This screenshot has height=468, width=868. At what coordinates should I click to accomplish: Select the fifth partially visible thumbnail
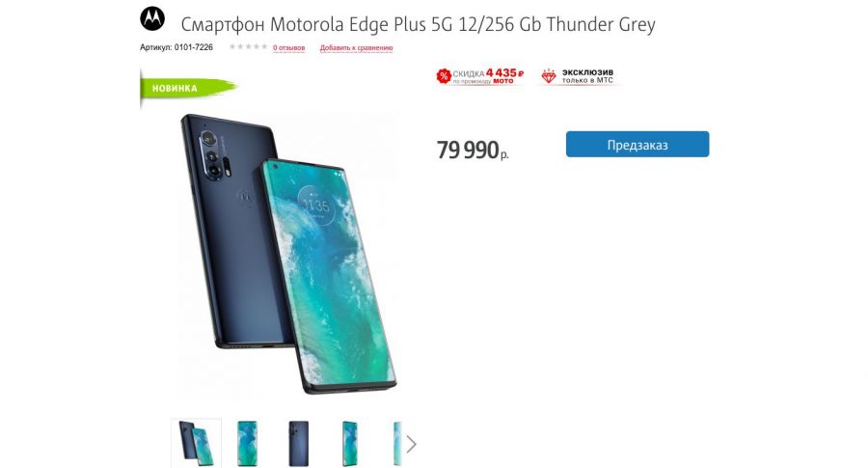(397, 443)
